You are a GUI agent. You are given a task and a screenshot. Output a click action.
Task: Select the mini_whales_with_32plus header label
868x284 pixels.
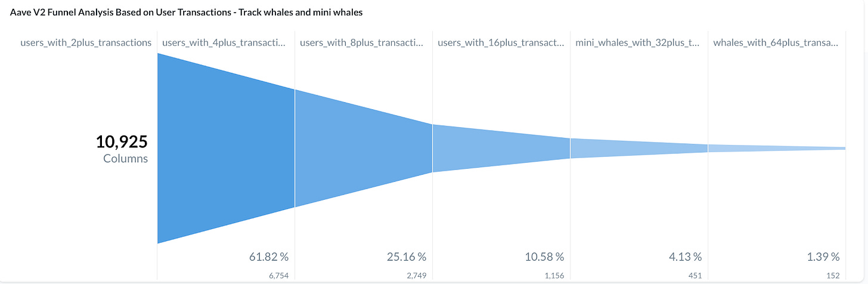coord(638,42)
